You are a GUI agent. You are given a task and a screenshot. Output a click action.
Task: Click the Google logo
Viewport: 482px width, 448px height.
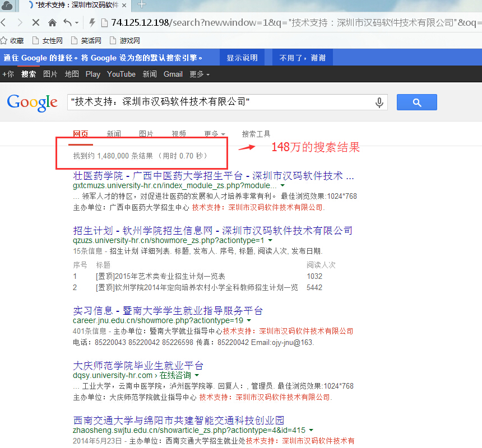click(33, 102)
